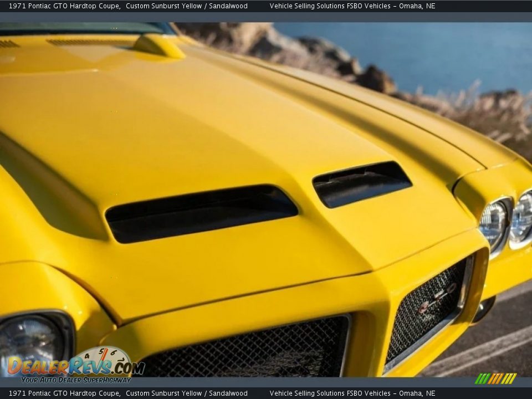
Task: Click 'Your Auto Dealer SuperHighway' tagline
Action: point(76,380)
